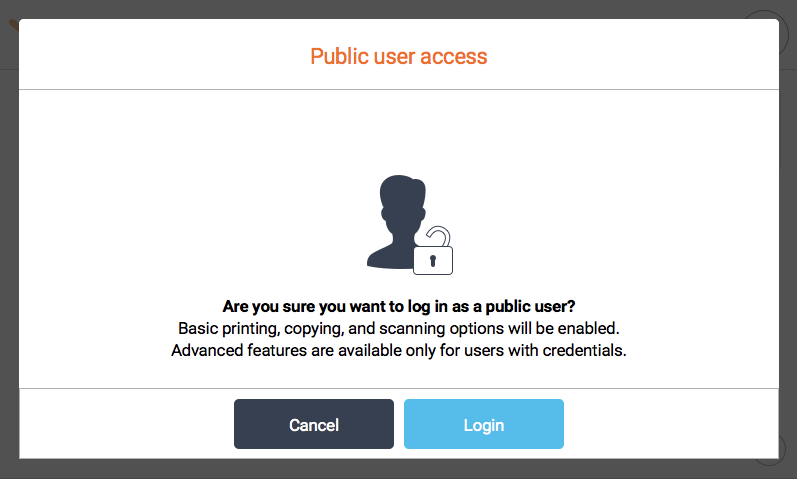Click the keyhole on the padlock icon

pyautogui.click(x=433, y=260)
